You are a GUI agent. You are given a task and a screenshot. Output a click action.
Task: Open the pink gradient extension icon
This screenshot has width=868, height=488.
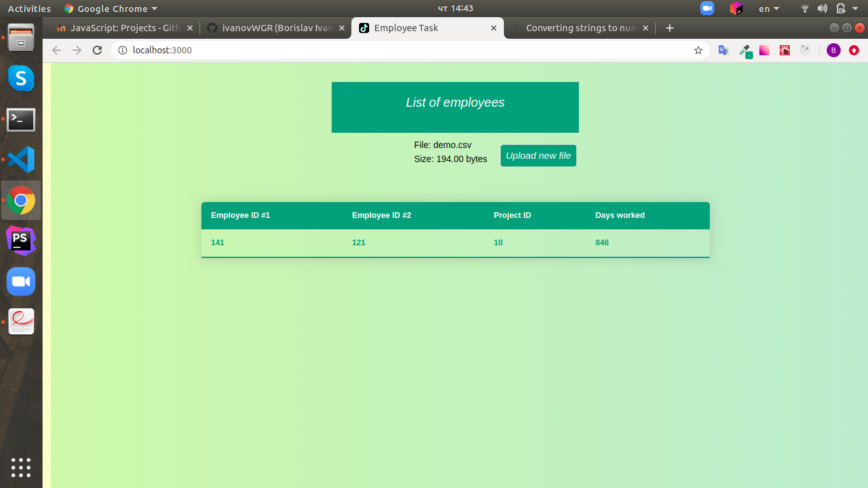(764, 50)
